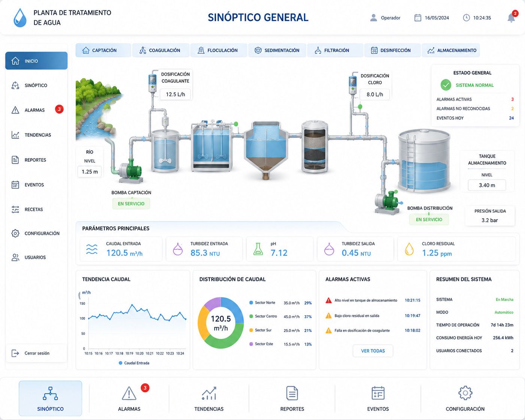Click the Bomba Distribución EN SERVICIO status
Viewport: 525px width, 420px height.
(429, 219)
